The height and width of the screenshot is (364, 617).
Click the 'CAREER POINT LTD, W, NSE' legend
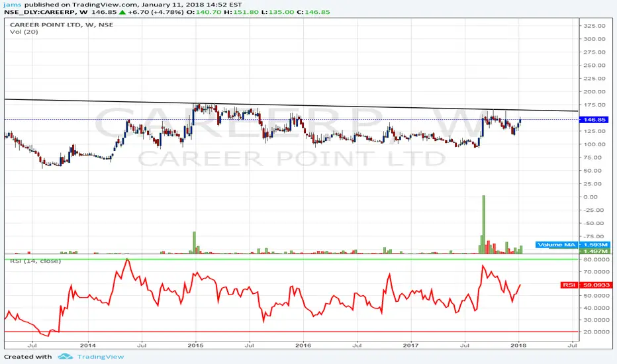coord(62,24)
